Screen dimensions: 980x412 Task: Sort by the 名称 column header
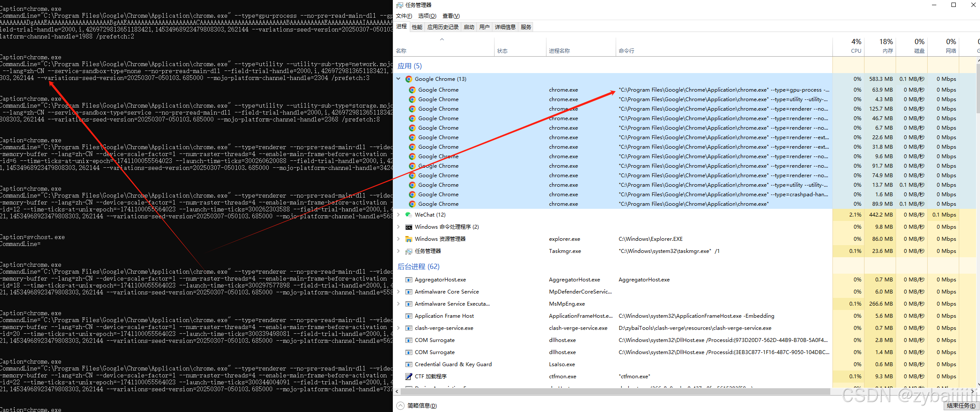point(443,47)
